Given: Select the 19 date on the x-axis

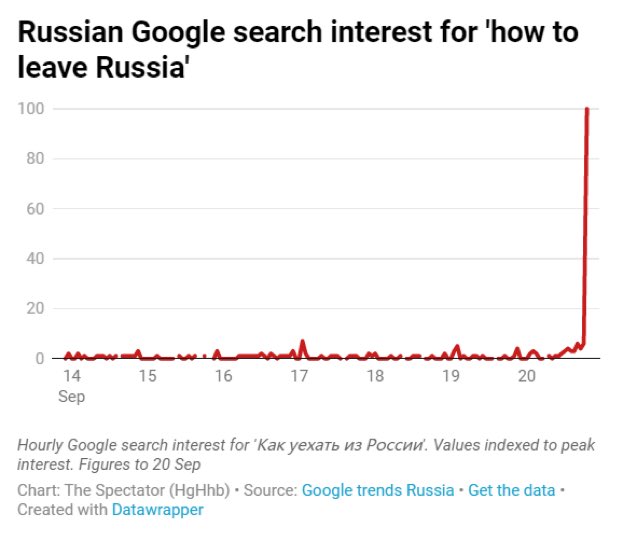Looking at the screenshot, I should coord(451,377).
